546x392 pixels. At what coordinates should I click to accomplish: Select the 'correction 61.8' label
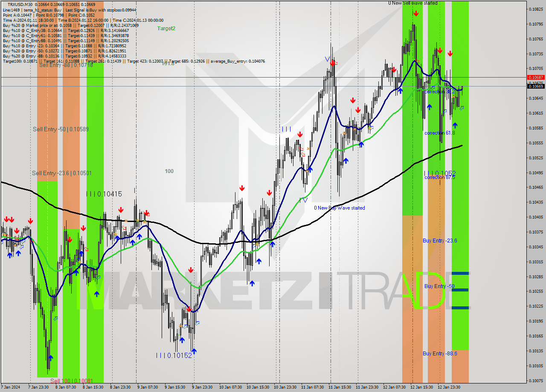pos(440,133)
